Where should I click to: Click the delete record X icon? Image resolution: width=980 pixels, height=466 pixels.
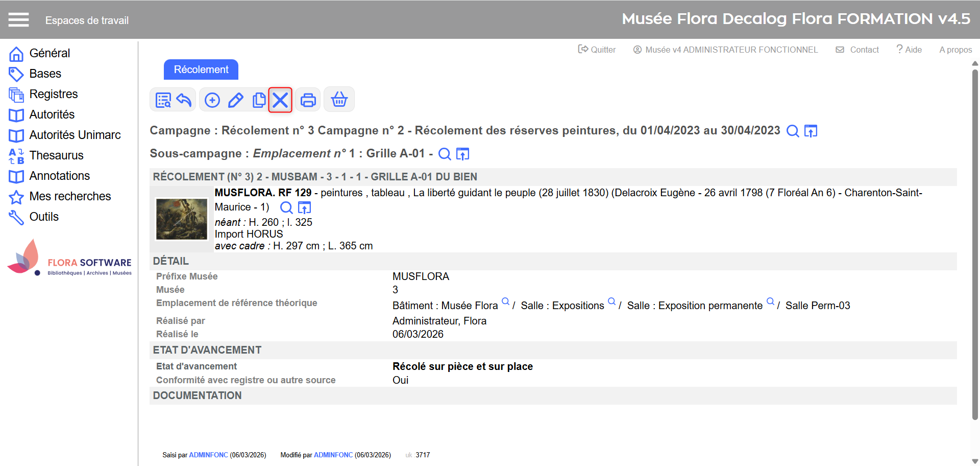(x=280, y=100)
